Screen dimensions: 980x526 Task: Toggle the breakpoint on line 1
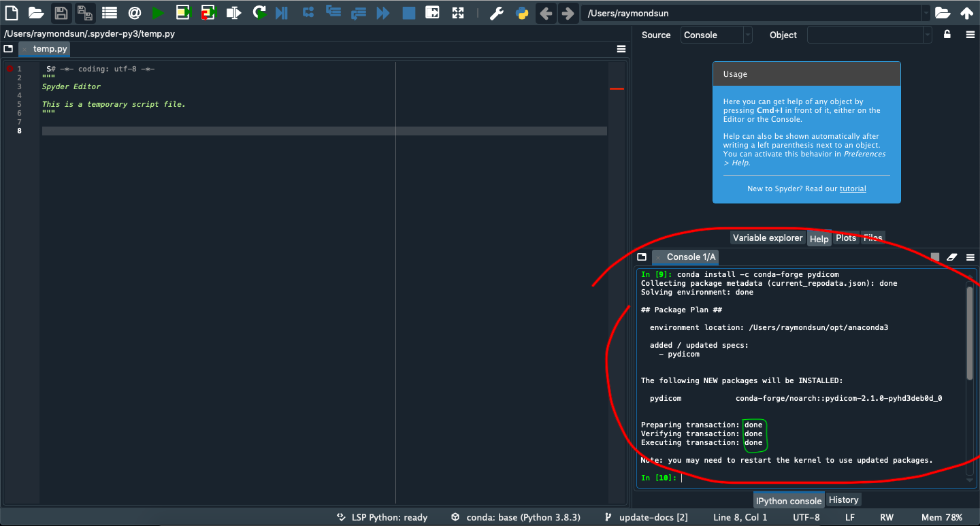pos(10,69)
